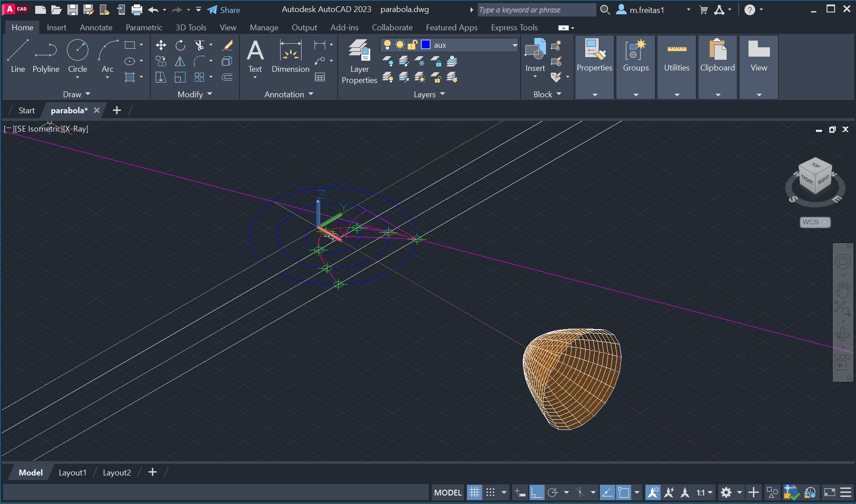Open the annotation scale 1:1 dropdown
Screen dimensions: 856x504
click(705, 492)
